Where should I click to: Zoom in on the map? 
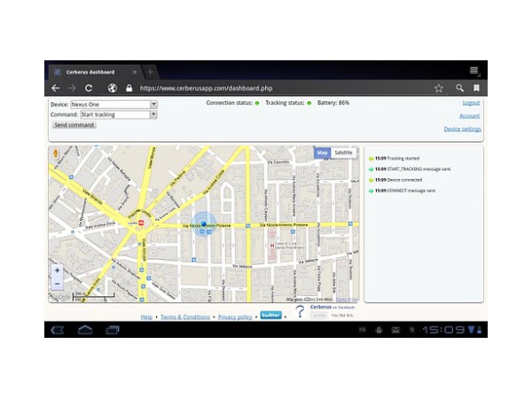tap(58, 270)
